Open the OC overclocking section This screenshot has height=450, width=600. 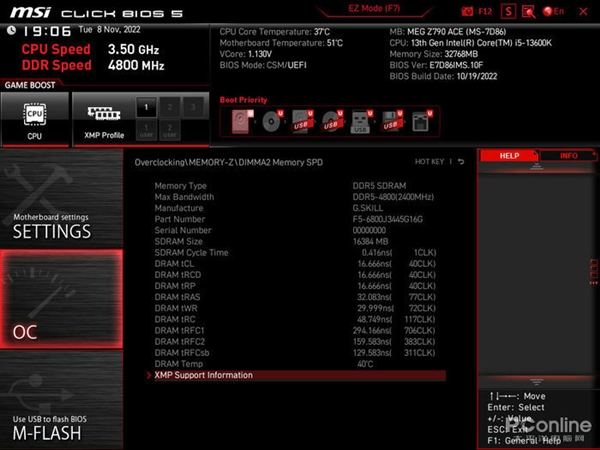coord(61,299)
